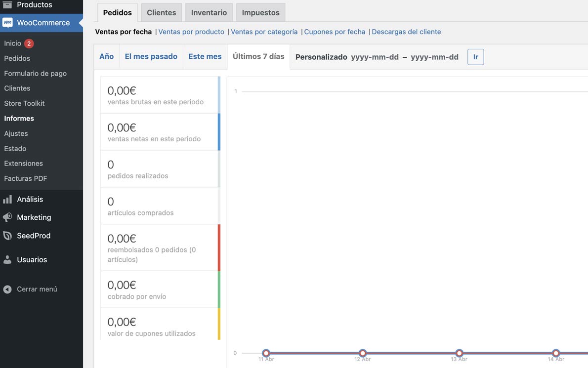588x368 pixels.
Task: Click the Marketing megaphone icon
Action: click(7, 217)
